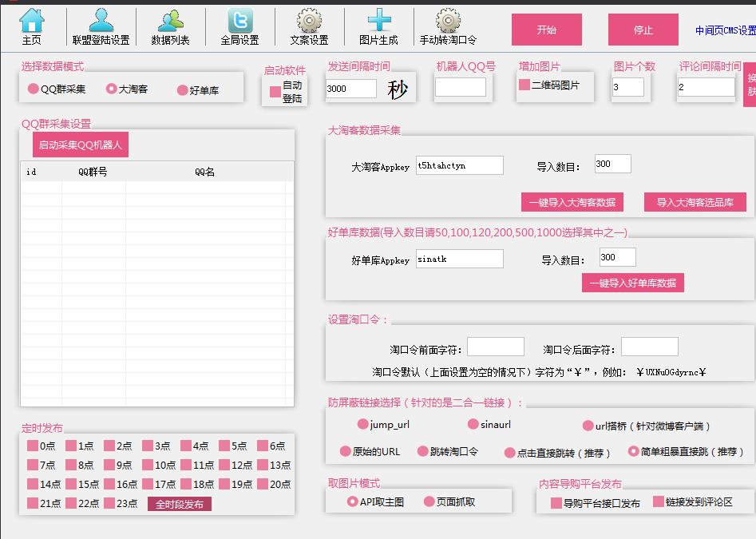Tick the 6点 schedule checkbox
Viewport: 756px width, 539px height.
[x=263, y=446]
